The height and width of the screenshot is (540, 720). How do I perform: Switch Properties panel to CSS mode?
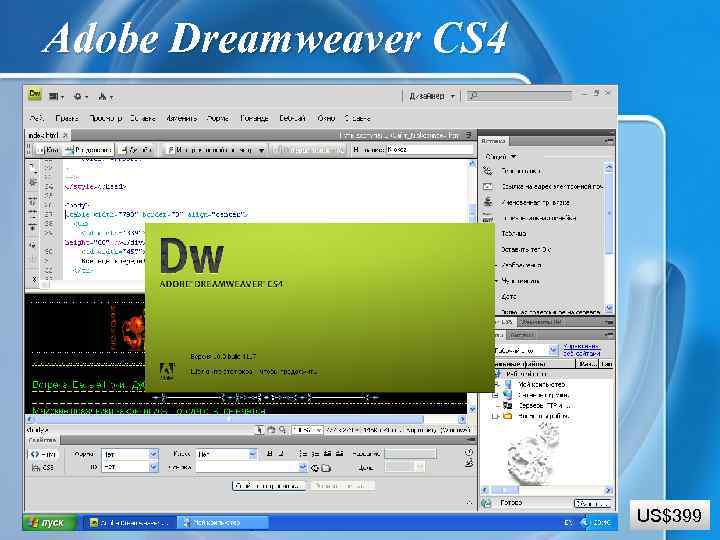tap(43, 467)
